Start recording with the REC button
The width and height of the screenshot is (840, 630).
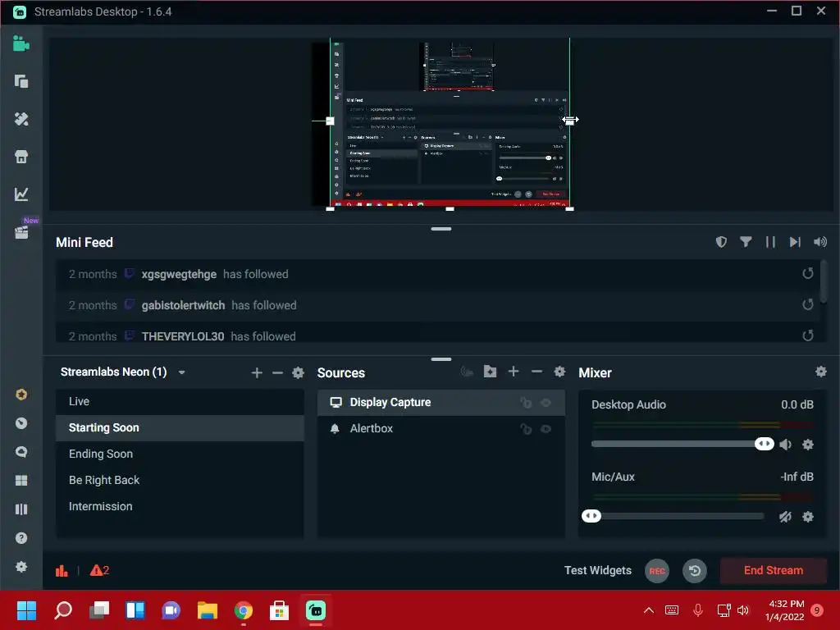[657, 571]
